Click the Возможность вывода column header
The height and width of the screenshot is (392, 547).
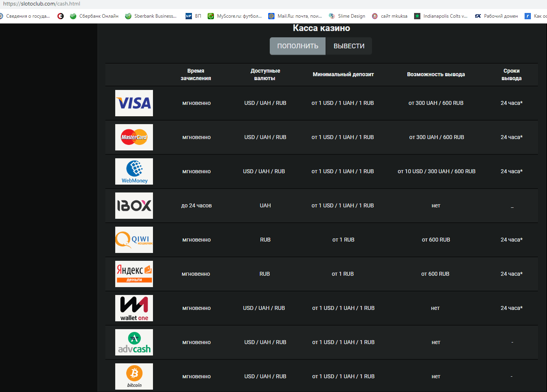coord(436,74)
